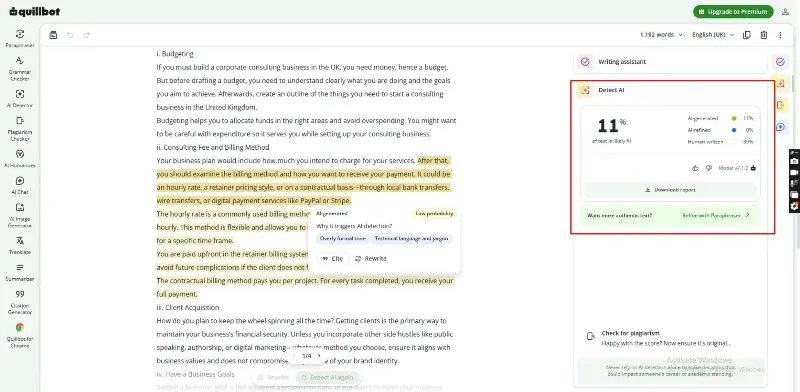Click the 'i. Budgeting' heading
800x392 pixels.
coord(175,54)
